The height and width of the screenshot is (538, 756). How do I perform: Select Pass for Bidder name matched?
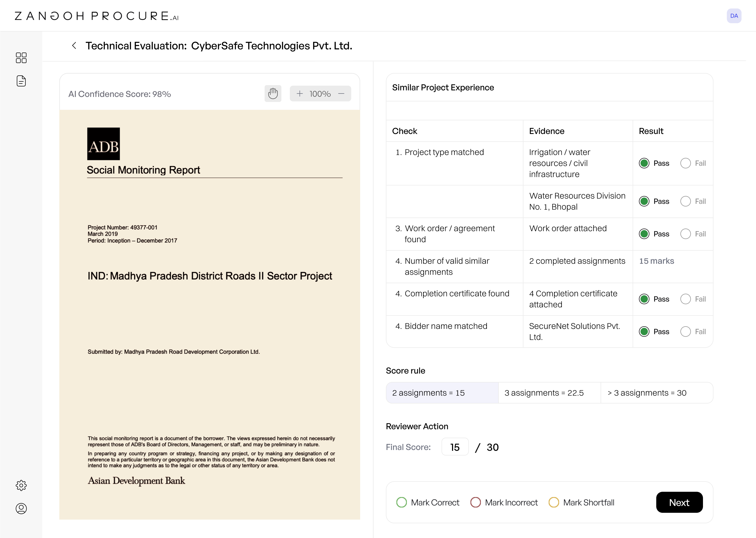point(644,332)
